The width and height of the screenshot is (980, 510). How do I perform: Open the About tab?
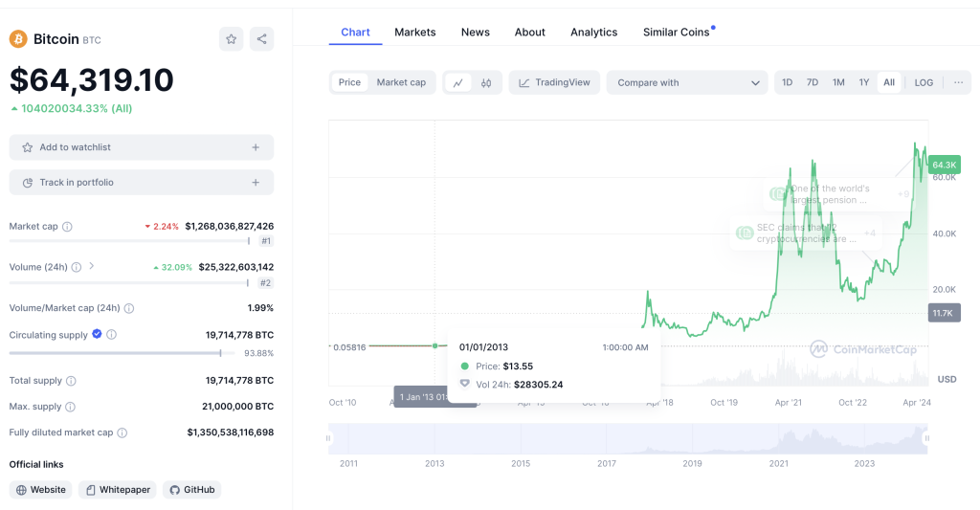click(530, 33)
